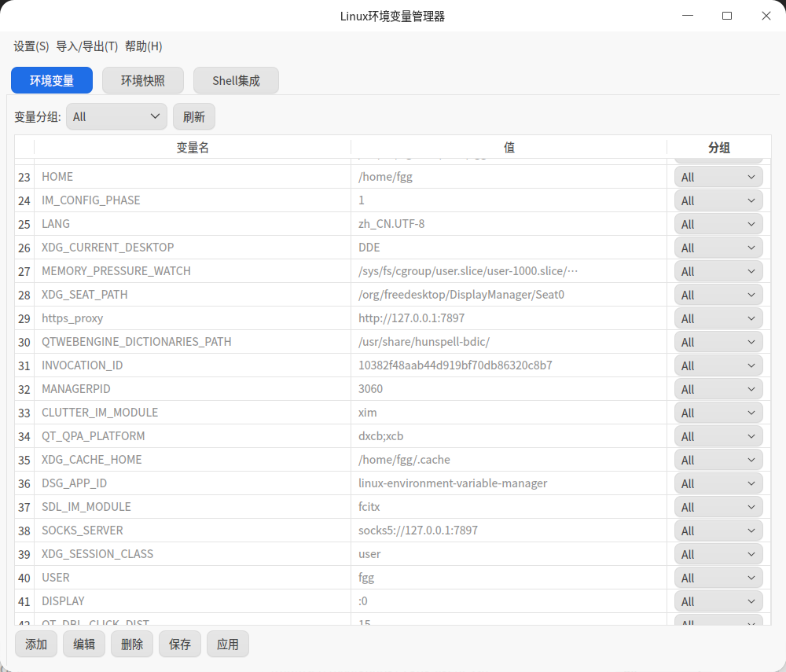This screenshot has width=786, height=672.
Task: Click the 添加 button
Action: pos(36,644)
